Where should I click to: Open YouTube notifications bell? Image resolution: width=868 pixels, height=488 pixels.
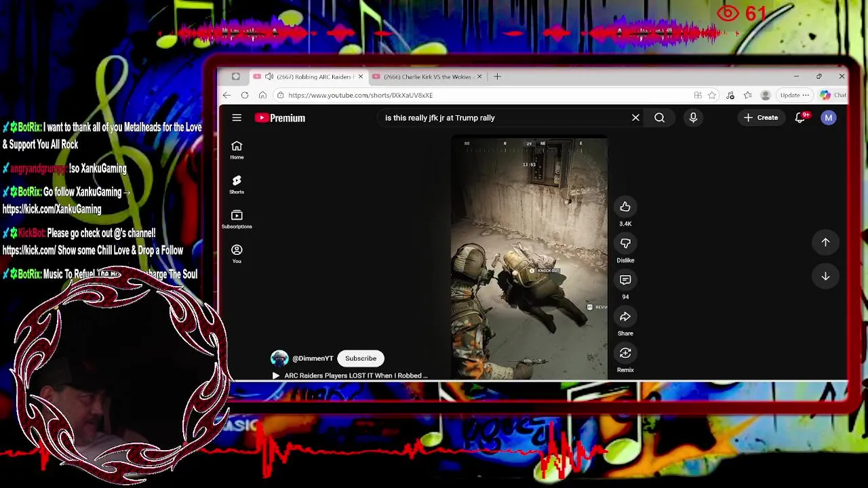(x=800, y=118)
